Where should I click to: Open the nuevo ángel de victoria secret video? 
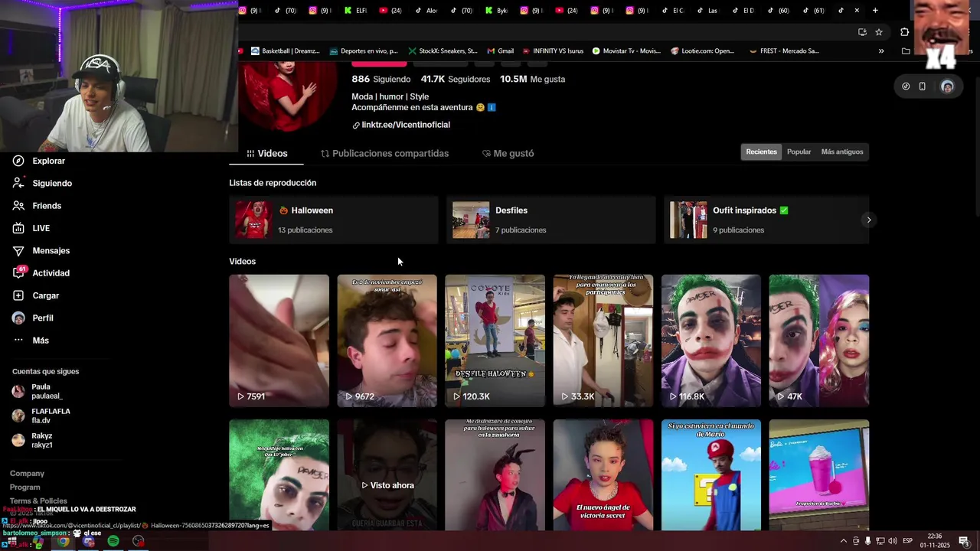point(603,474)
